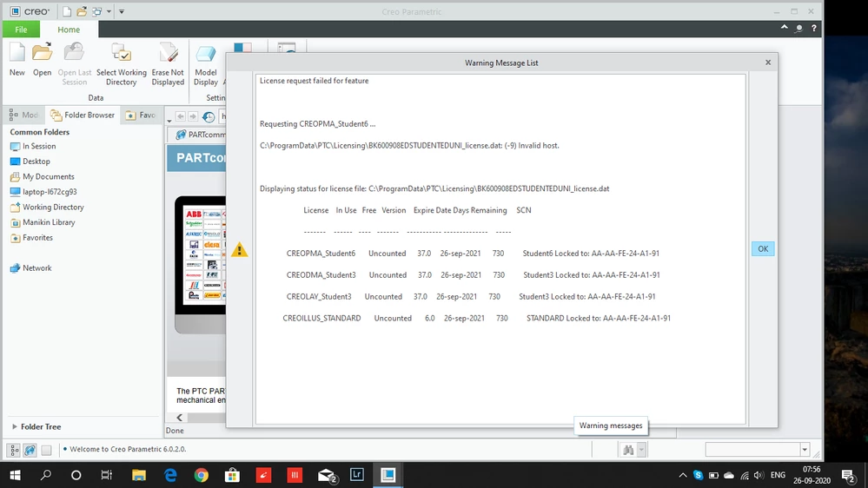Switch to the Folder Browser tab

(83, 115)
